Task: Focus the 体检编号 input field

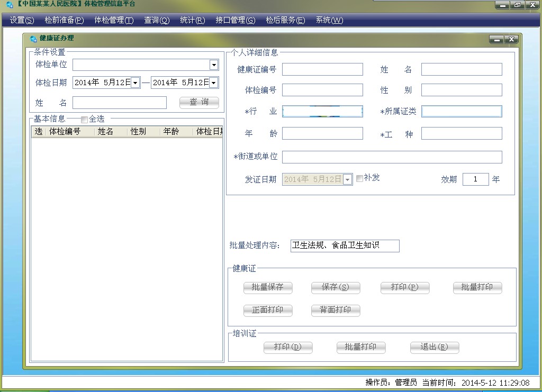Action: point(322,90)
